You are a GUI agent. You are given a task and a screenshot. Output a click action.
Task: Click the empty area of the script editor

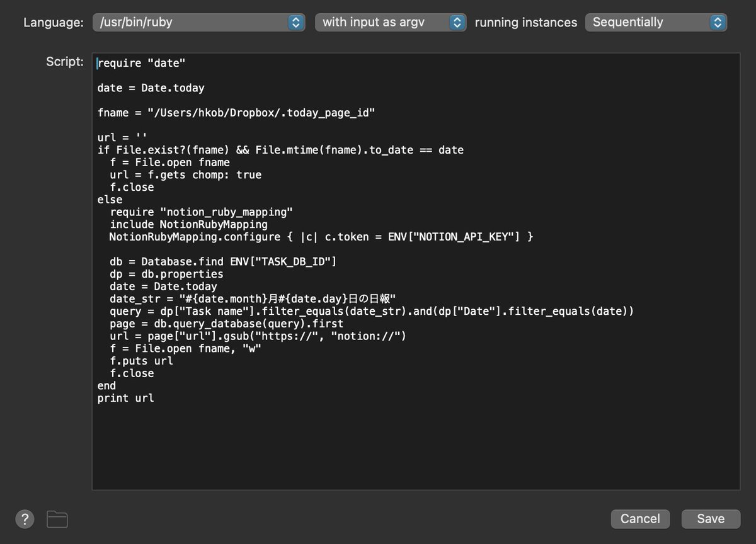pos(416,447)
